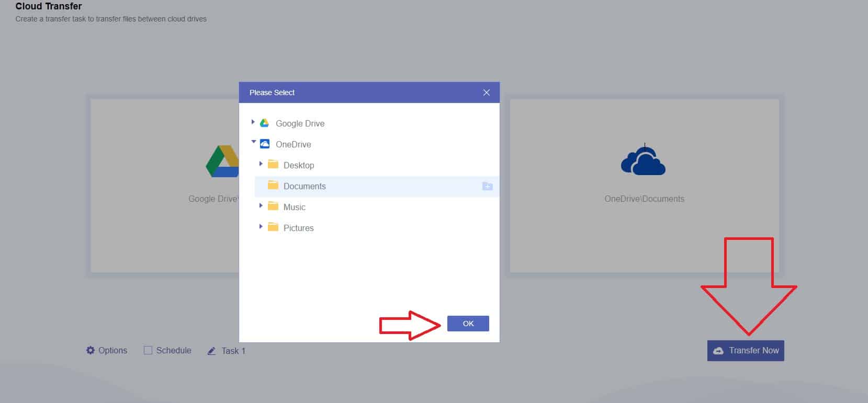
Task: Click the OneDrive cloud icon in tree
Action: [x=265, y=144]
